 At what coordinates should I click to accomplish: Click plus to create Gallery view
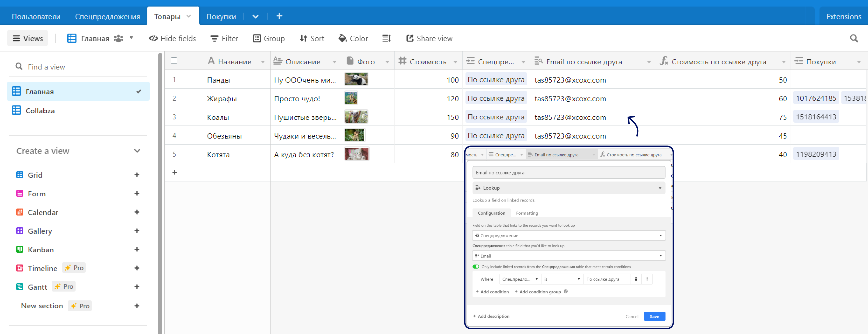tap(137, 231)
